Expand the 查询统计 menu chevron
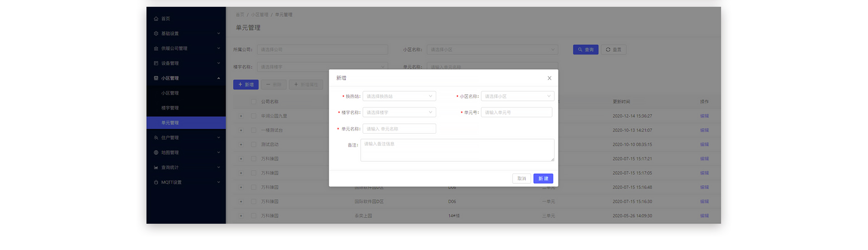Viewport: 868px width, 250px height. point(218,168)
